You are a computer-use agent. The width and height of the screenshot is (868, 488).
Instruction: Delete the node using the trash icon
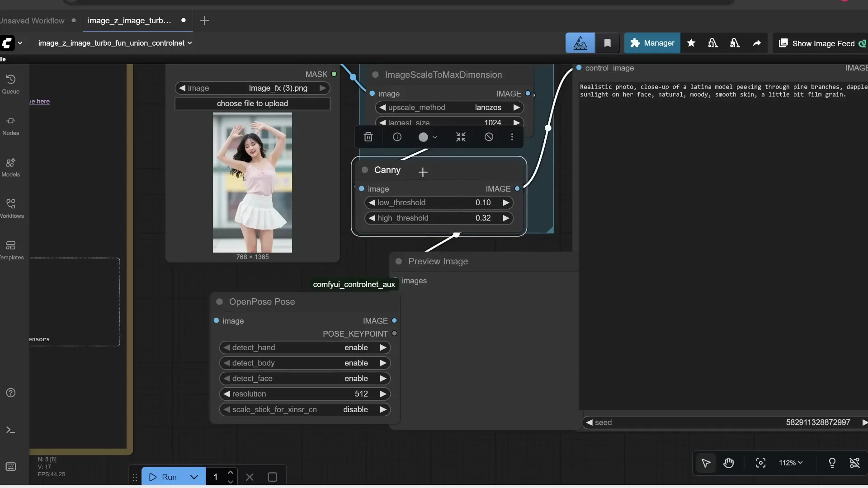click(x=368, y=137)
